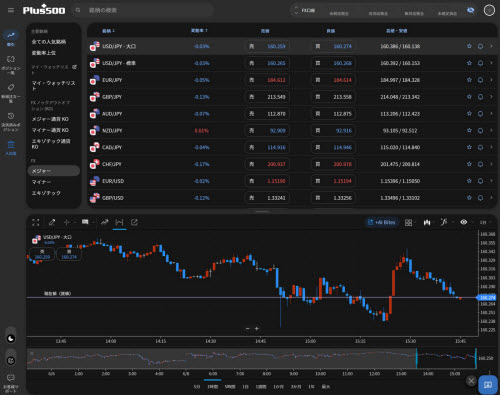Click sell button for EUR/JPY row
Image resolution: width=500 pixels, height=395 pixels.
pyautogui.click(x=267, y=80)
